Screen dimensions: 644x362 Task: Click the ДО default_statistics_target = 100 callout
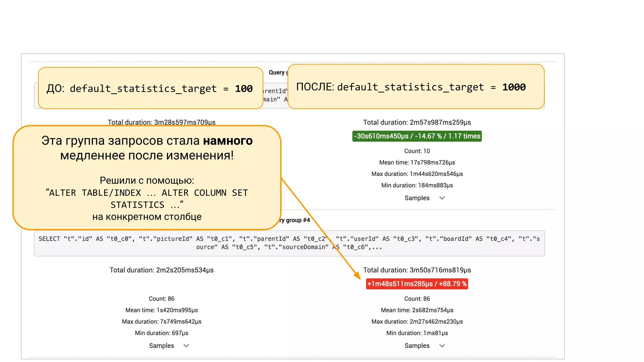pos(150,88)
